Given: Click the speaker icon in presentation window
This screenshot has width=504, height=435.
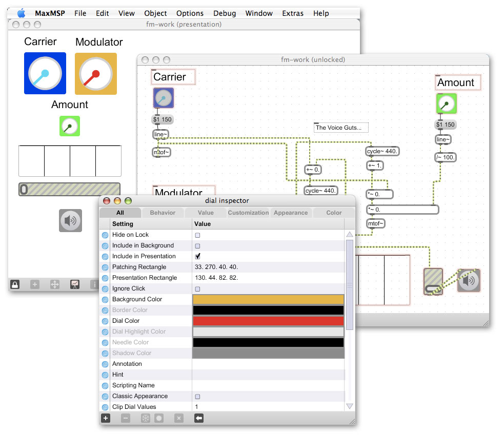Looking at the screenshot, I should point(70,220).
